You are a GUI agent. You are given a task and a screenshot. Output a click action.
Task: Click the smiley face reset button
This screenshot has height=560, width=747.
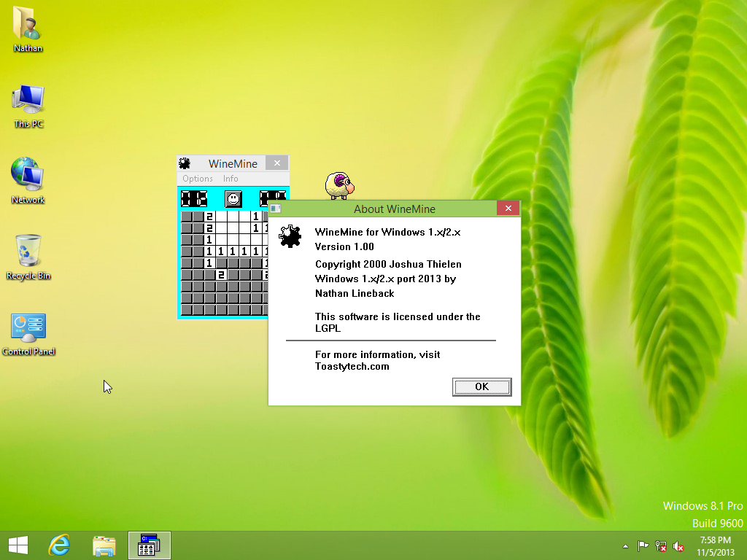coord(233,198)
